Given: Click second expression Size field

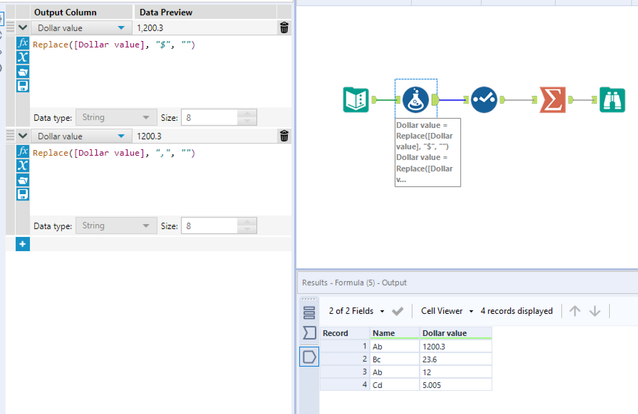Looking at the screenshot, I should (209, 226).
